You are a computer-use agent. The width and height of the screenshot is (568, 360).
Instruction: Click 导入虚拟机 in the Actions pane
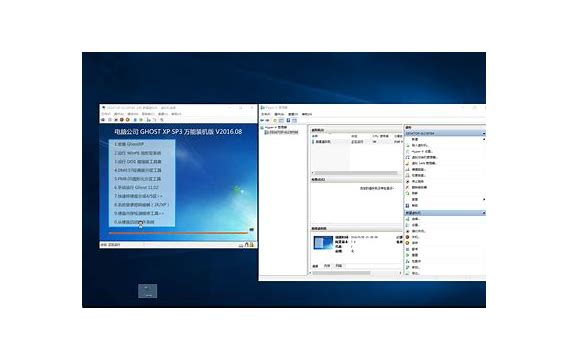[x=420, y=145]
